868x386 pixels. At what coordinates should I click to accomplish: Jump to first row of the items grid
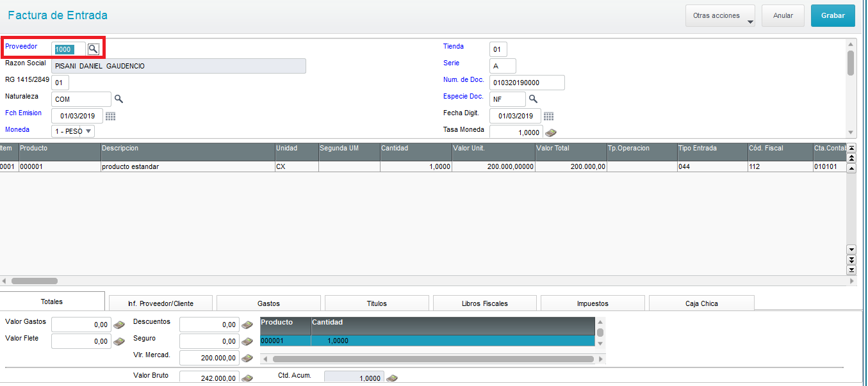[851, 148]
